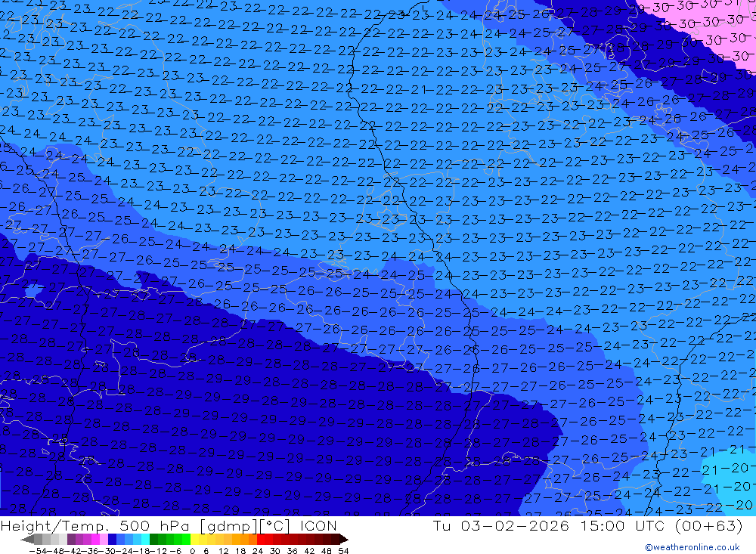Click the '(00+63)' forecast offset text
This screenshot has height=554, width=756.
(x=708, y=525)
